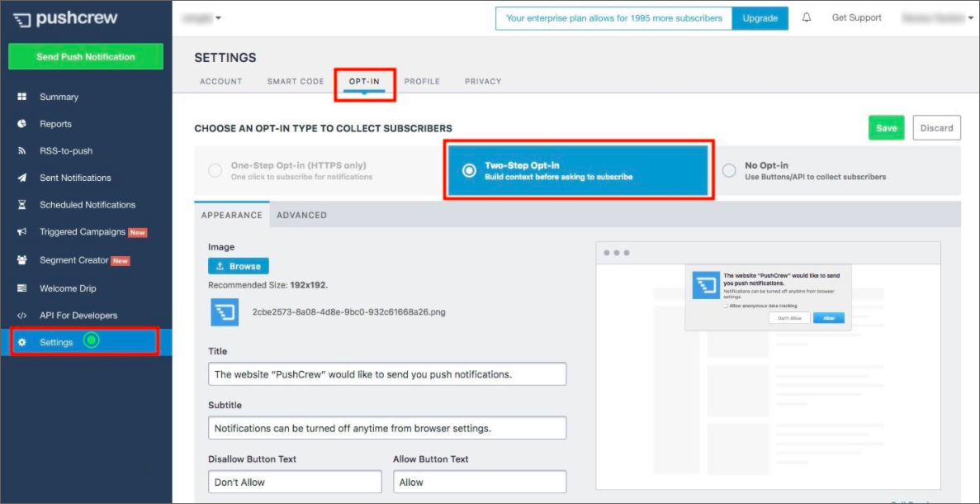
Task: Click the Sent Notifications paper plane icon
Action: [21, 178]
